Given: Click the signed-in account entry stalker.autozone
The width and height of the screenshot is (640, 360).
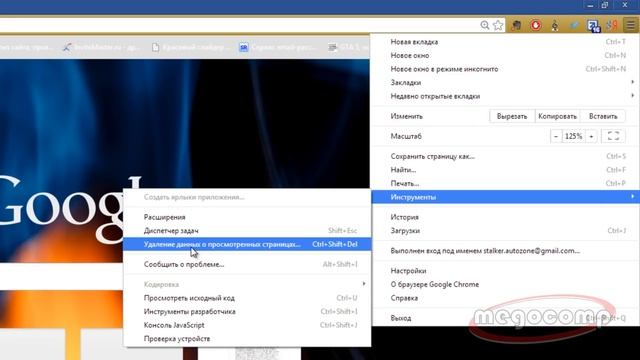Looking at the screenshot, I should pyautogui.click(x=506, y=251).
